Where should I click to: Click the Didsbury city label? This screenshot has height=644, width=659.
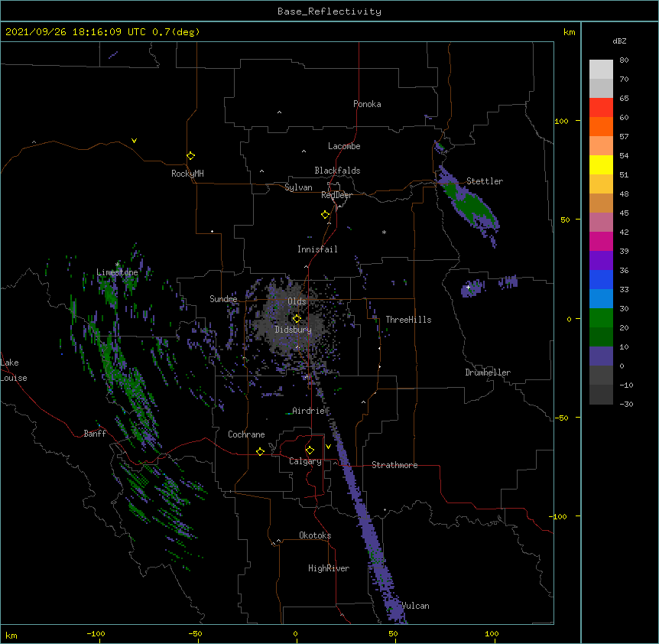[294, 330]
